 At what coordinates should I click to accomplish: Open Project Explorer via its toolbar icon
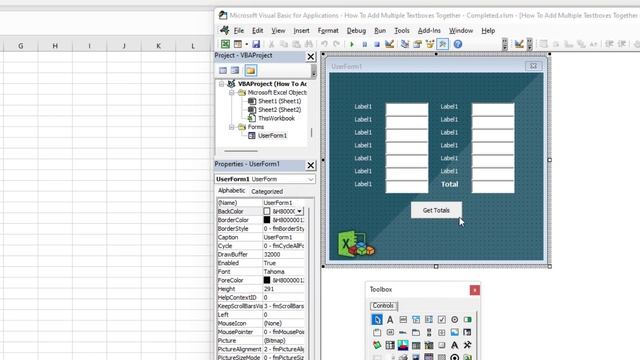tap(404, 44)
